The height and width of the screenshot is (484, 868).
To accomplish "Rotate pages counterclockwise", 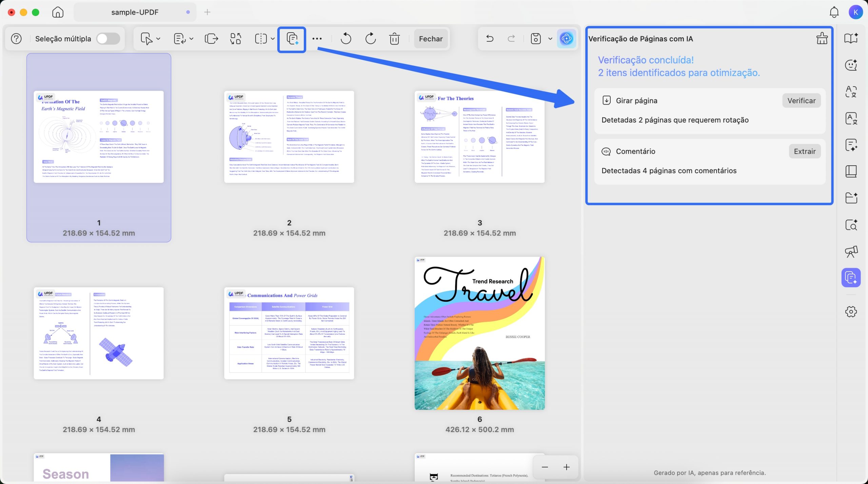I will (x=346, y=39).
